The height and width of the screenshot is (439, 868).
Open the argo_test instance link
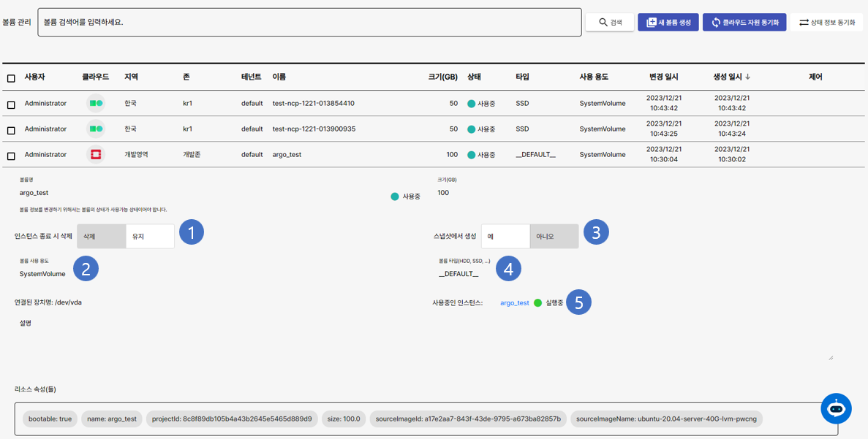pyautogui.click(x=514, y=302)
